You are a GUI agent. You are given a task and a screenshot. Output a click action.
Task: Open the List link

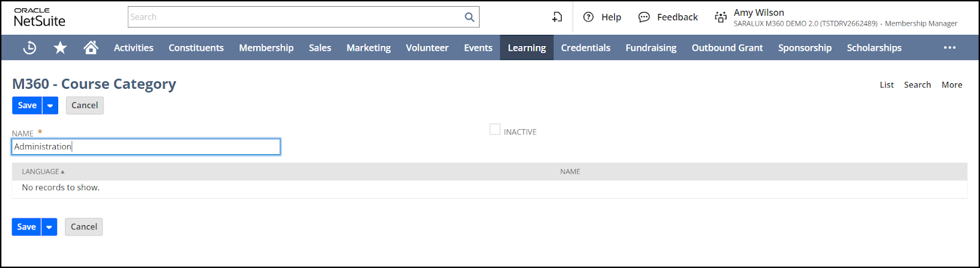pyautogui.click(x=886, y=85)
